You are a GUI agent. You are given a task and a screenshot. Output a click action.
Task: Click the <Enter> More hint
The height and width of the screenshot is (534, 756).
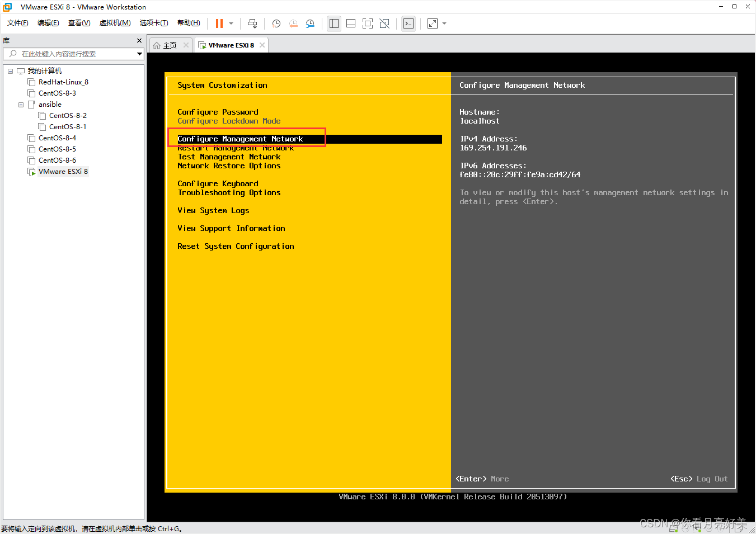click(482, 479)
